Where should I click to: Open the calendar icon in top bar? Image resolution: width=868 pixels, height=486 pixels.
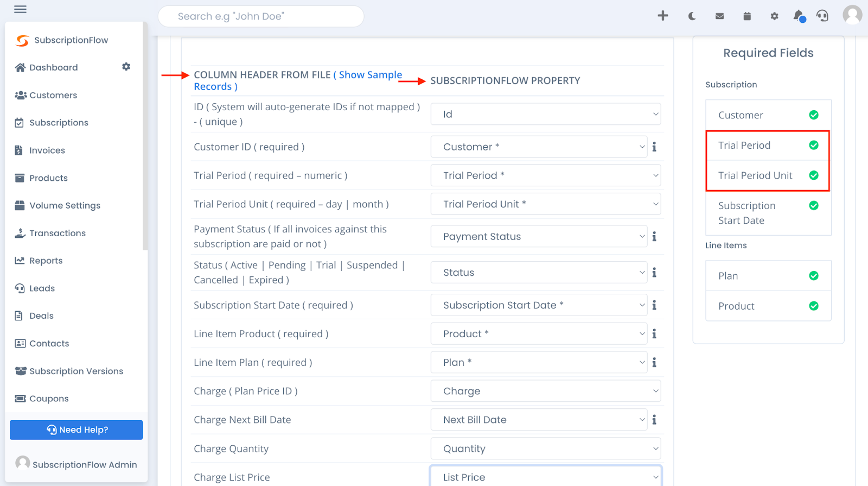(747, 16)
